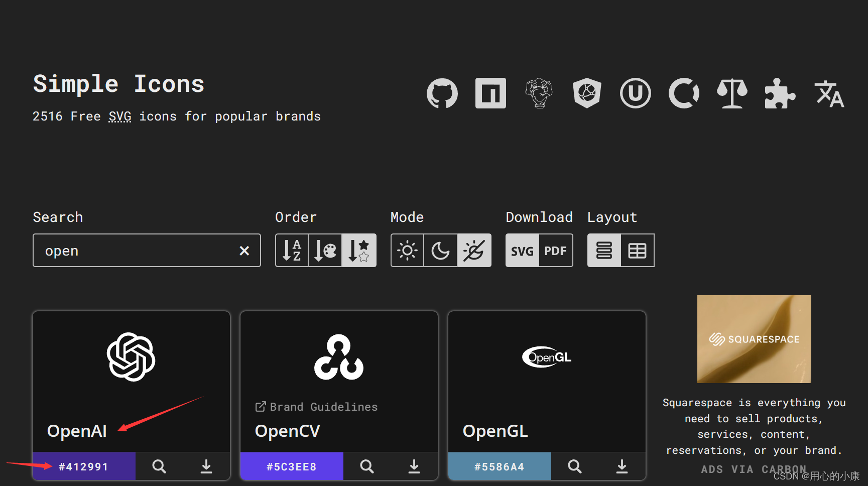Click the OpenGL logo image
The width and height of the screenshot is (868, 486).
pyautogui.click(x=547, y=357)
